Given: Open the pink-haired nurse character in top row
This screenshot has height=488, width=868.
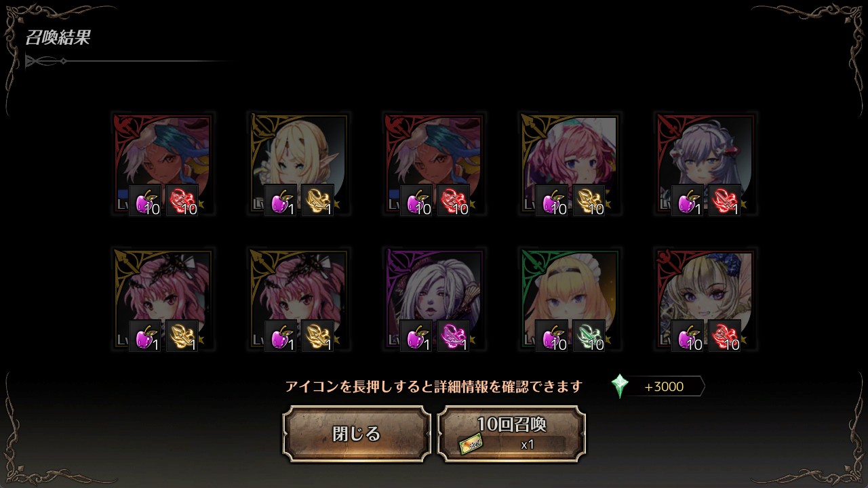Looking at the screenshot, I should [x=570, y=163].
